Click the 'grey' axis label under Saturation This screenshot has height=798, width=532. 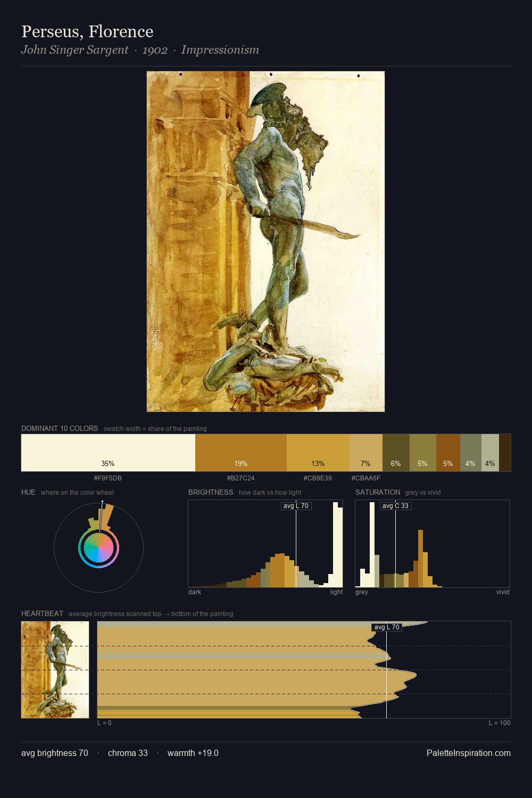point(362,592)
